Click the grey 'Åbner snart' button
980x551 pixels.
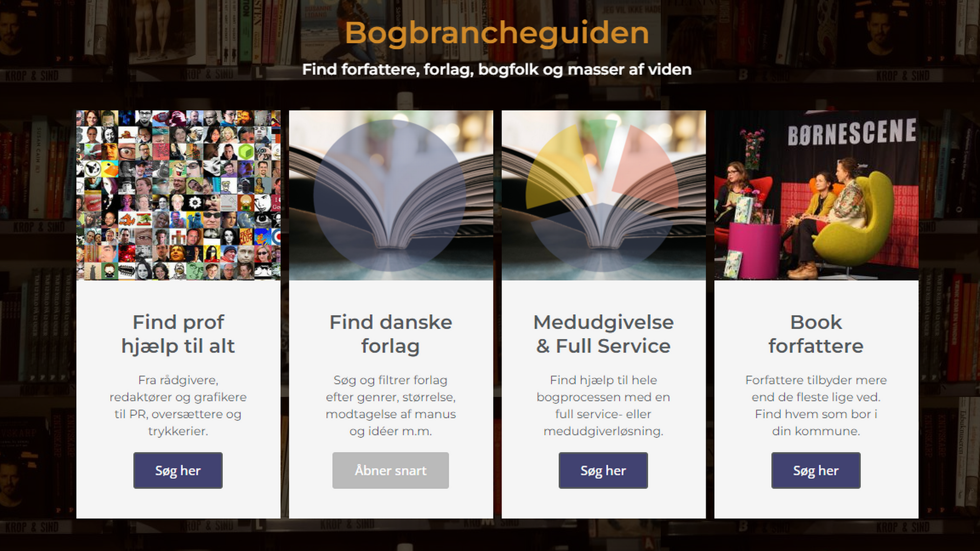pyautogui.click(x=390, y=470)
